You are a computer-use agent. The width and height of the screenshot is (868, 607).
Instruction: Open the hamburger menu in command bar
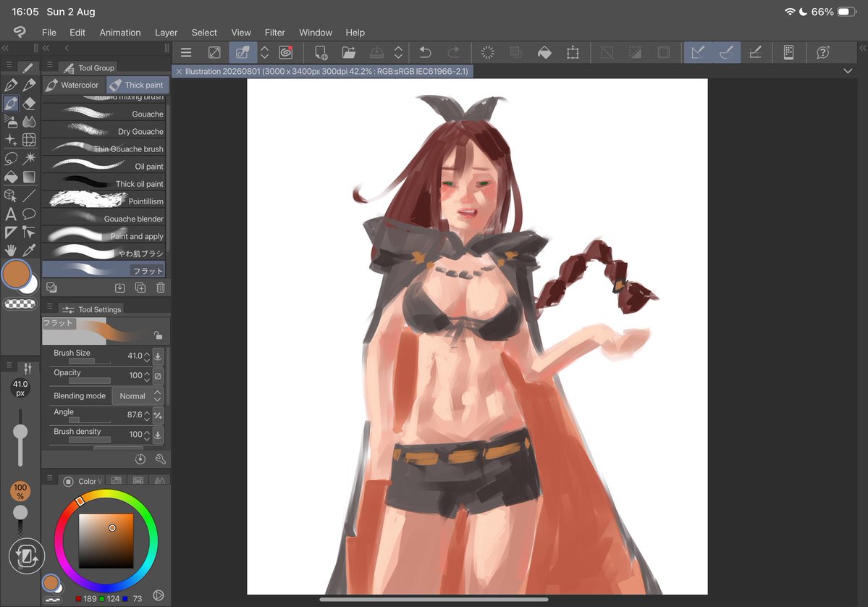click(186, 53)
